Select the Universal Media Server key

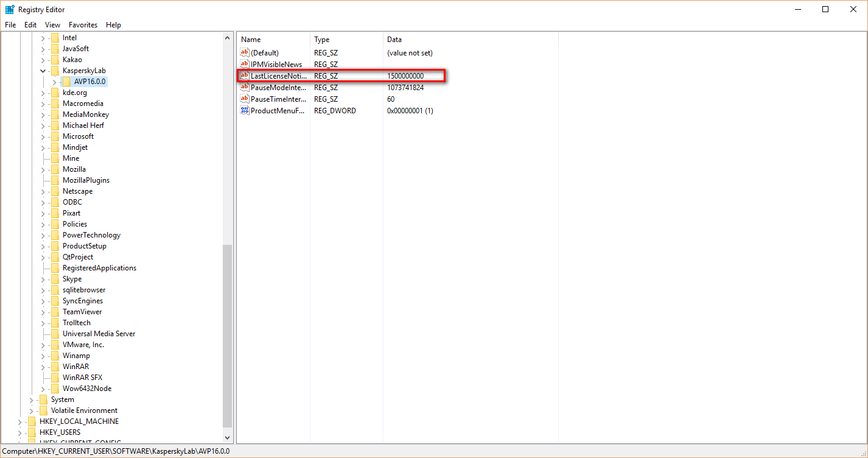(x=99, y=334)
